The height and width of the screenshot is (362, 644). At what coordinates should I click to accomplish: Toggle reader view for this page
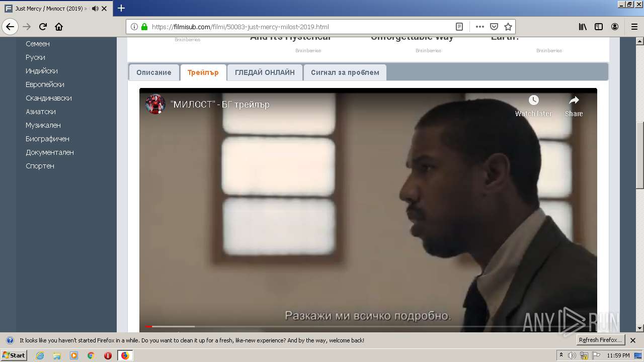[x=459, y=27]
